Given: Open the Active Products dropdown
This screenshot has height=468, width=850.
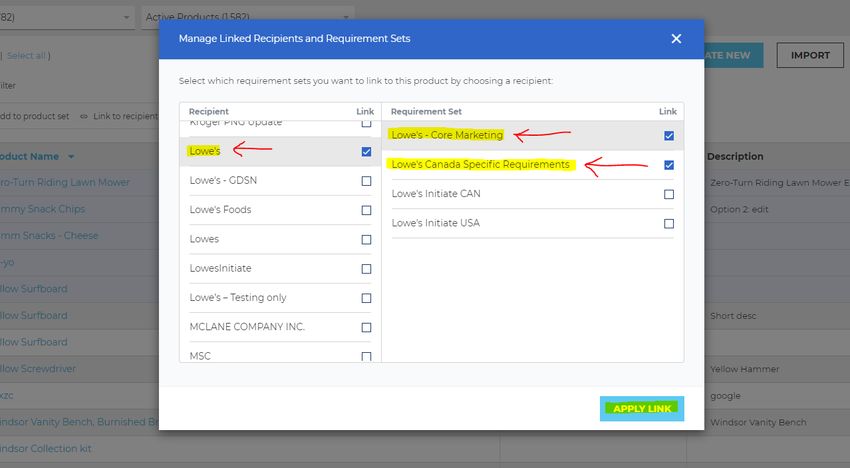Looking at the screenshot, I should point(247,17).
